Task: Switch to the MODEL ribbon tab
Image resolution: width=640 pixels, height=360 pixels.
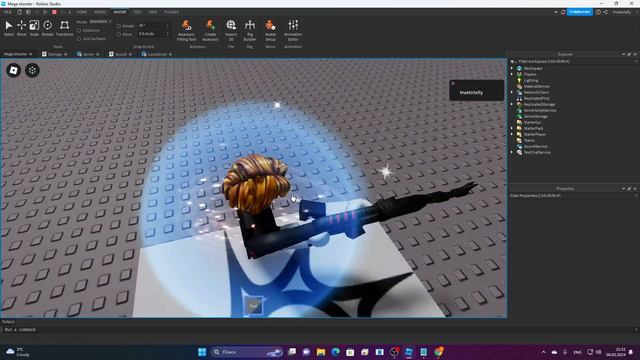Action: (x=100, y=12)
